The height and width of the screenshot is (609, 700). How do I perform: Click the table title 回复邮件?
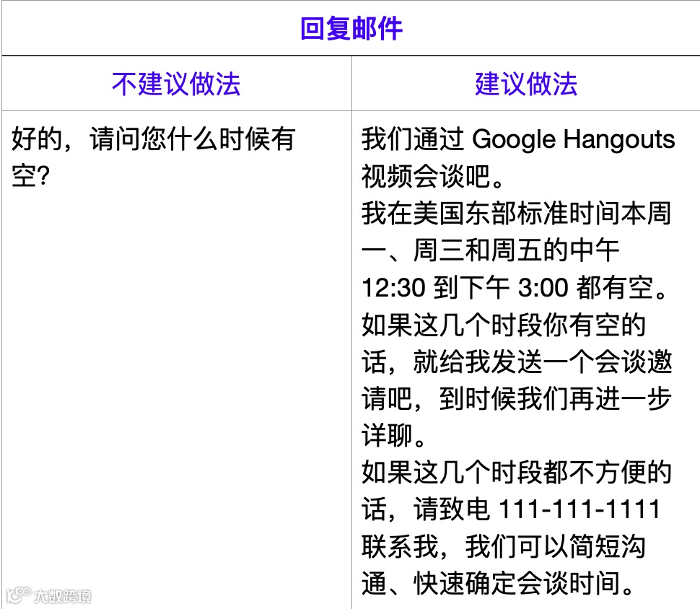351,29
